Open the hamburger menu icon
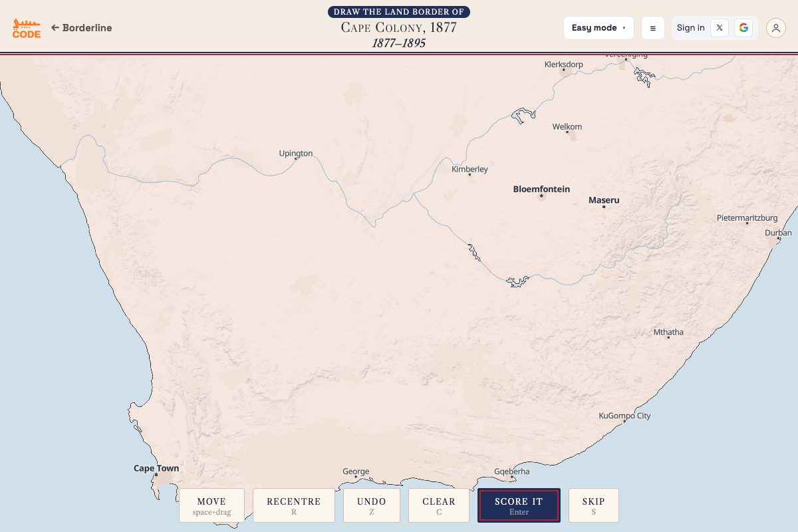This screenshot has height=532, width=798. [x=653, y=28]
